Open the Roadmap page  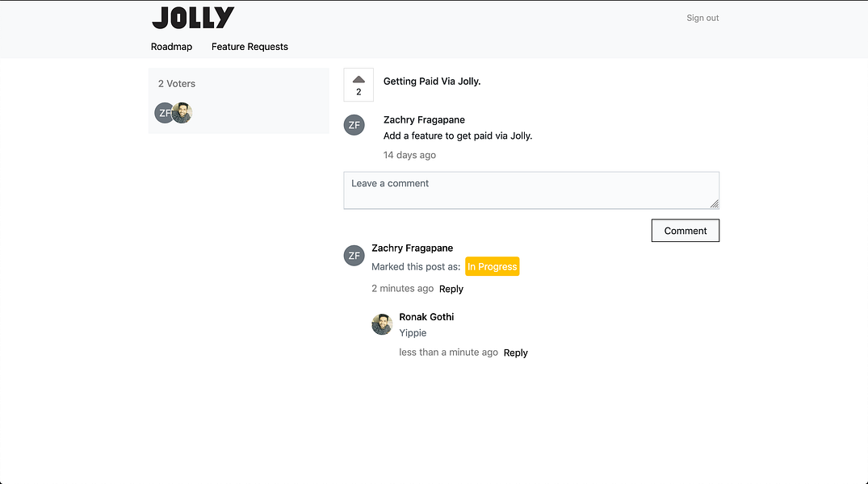click(x=172, y=47)
